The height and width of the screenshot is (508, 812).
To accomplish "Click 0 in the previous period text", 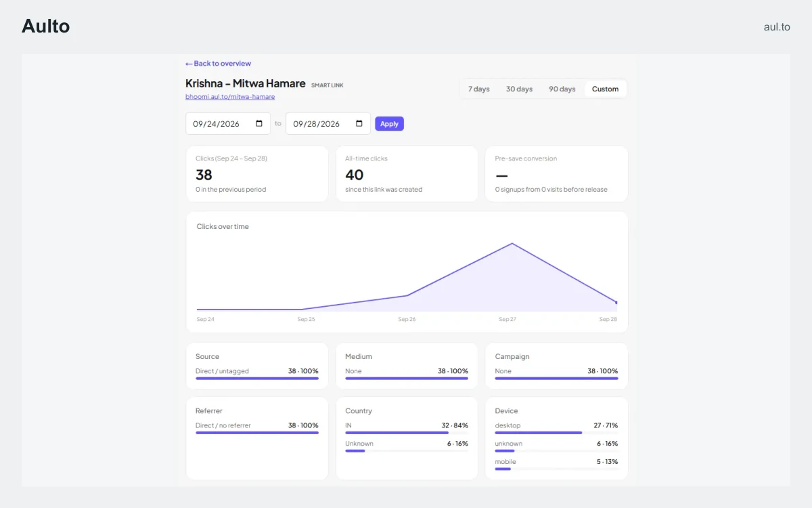I will (x=231, y=190).
